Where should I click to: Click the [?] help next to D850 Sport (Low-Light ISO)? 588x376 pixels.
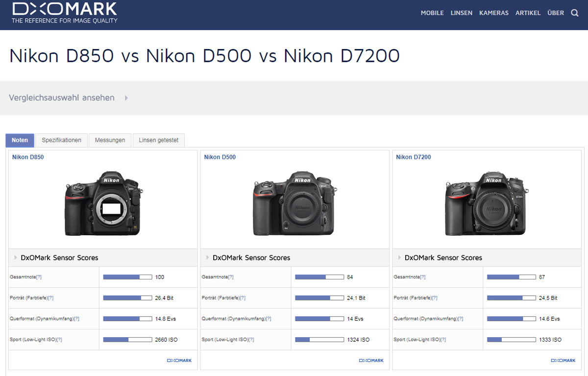59,340
